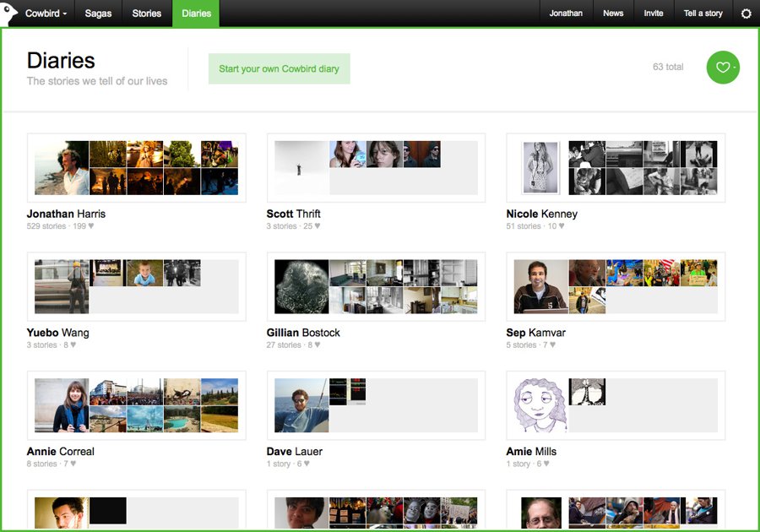Click the heart icon under Jonathan Harris
760x532 pixels.
(x=91, y=225)
